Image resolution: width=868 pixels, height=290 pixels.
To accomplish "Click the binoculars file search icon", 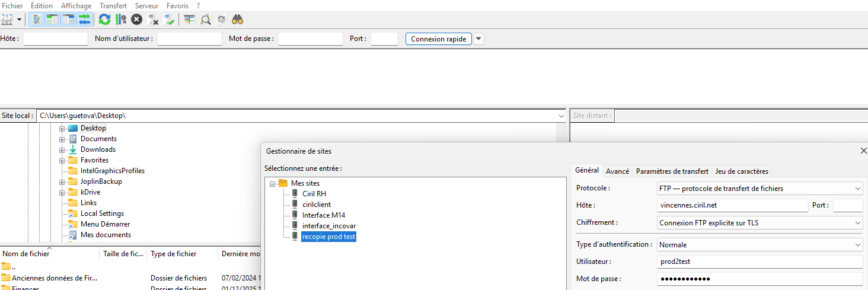I will click(238, 20).
